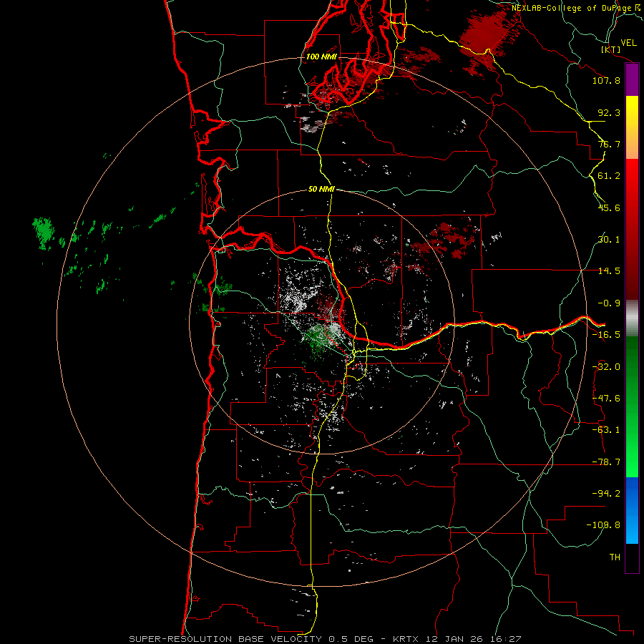The height and width of the screenshot is (644, 644).
Task: Select the -109.8 velocity scale value
Action: pyautogui.click(x=603, y=525)
